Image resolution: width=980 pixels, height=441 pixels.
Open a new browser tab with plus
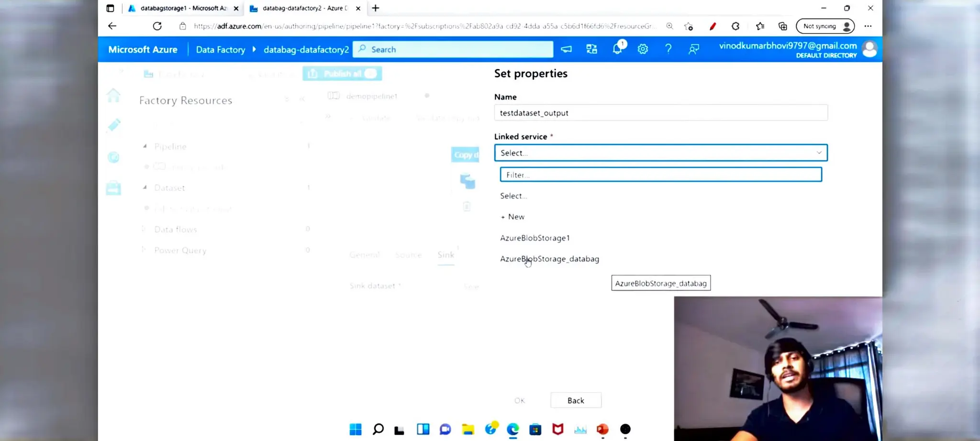pos(376,8)
